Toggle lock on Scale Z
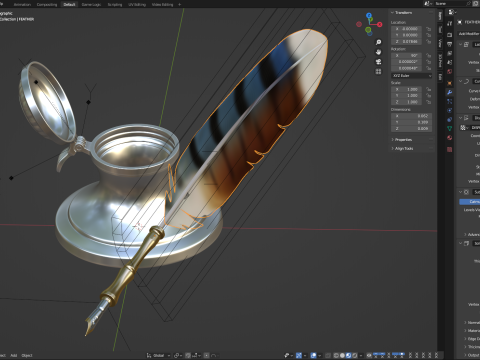The height and width of the screenshot is (360, 480). click(429, 102)
